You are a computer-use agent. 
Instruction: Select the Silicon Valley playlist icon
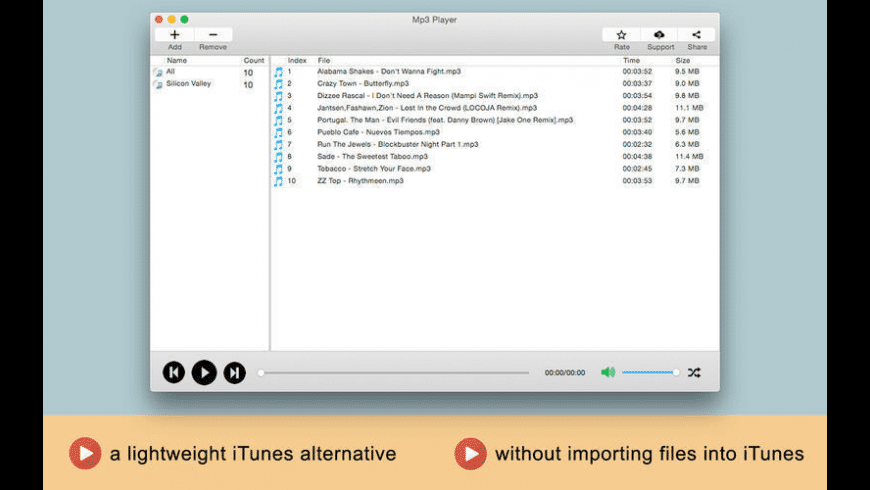pyautogui.click(x=158, y=85)
